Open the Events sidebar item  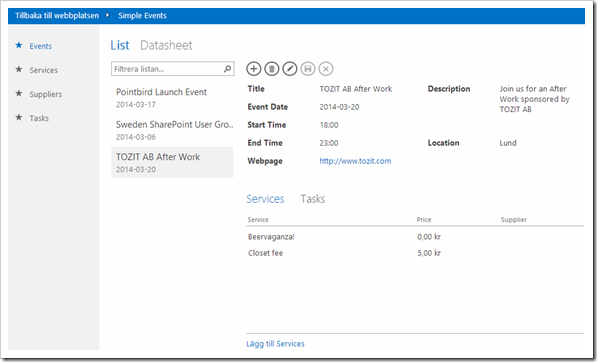pos(41,46)
